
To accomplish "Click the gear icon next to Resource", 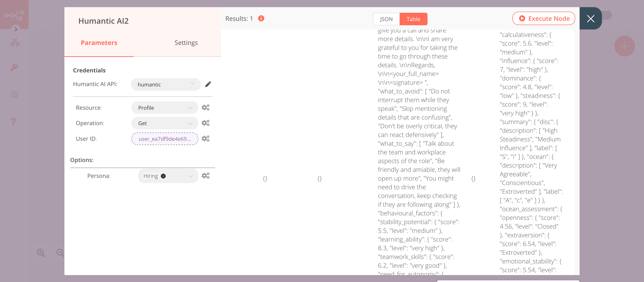I will 206,107.
